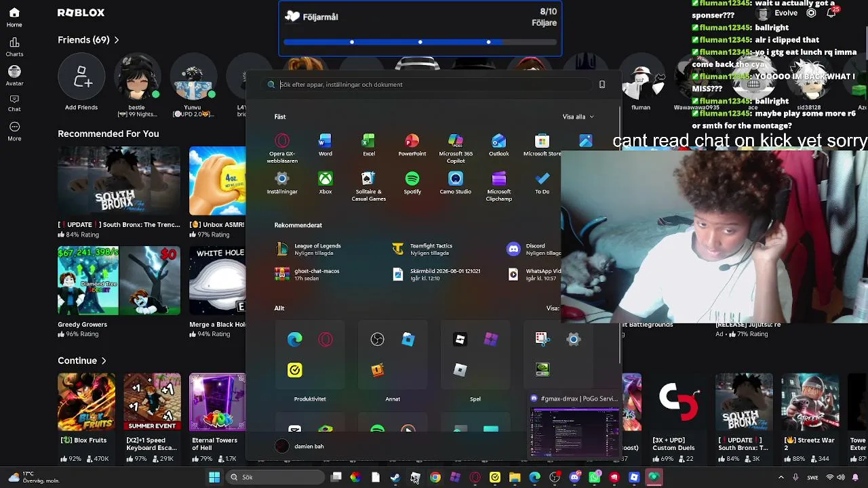This screenshot has height=488, width=868.
Task: Launch Outlook from pinned apps
Action: coord(499,145)
